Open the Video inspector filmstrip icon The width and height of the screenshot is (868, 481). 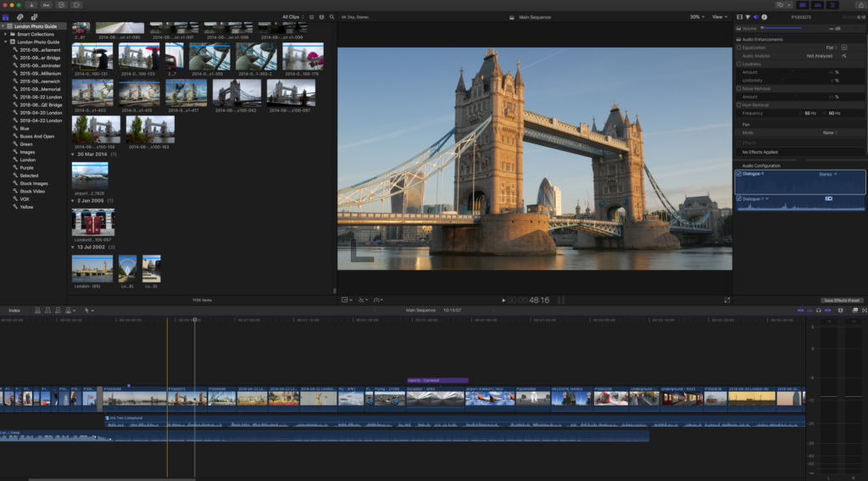pyautogui.click(x=739, y=17)
